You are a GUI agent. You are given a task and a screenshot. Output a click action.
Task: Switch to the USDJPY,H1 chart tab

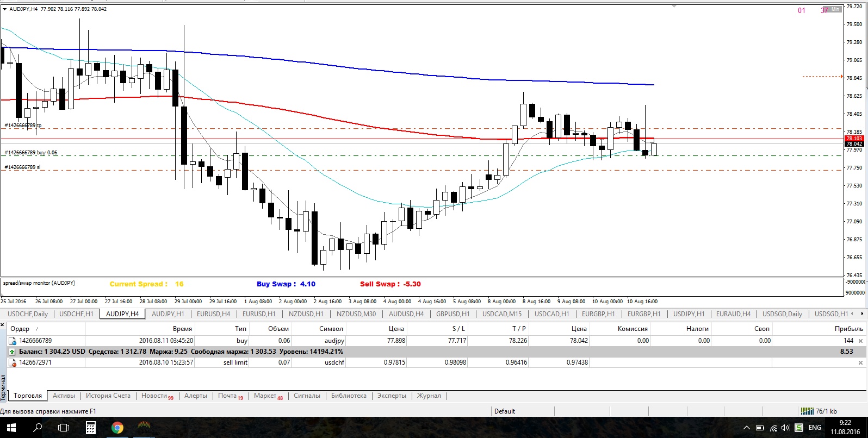point(689,314)
